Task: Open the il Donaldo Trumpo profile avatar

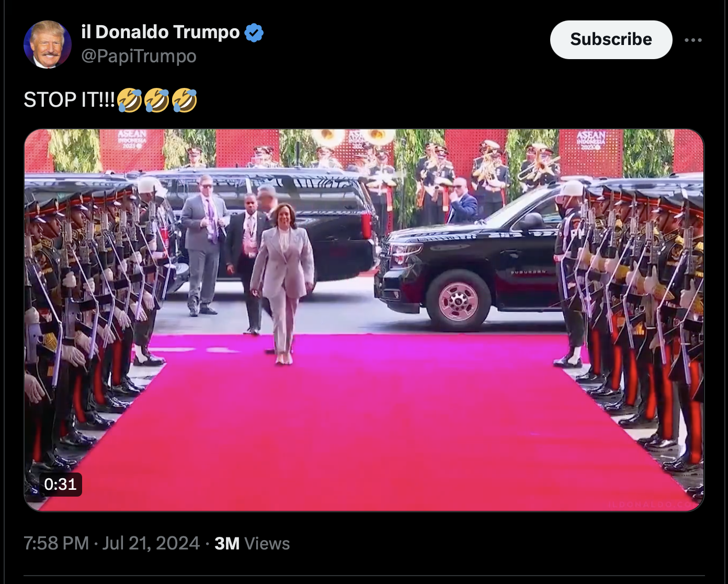Action: pos(48,44)
